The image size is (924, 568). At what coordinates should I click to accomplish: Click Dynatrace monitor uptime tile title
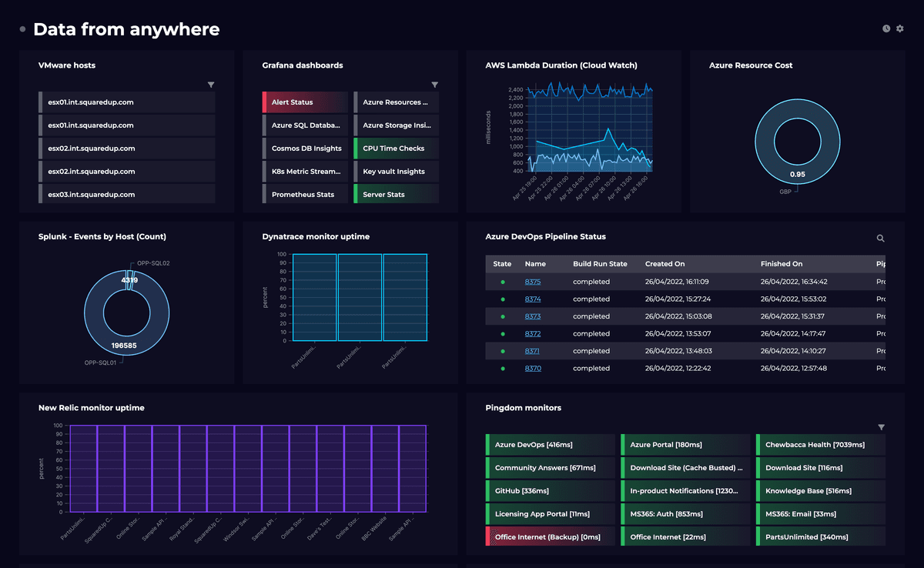point(315,236)
